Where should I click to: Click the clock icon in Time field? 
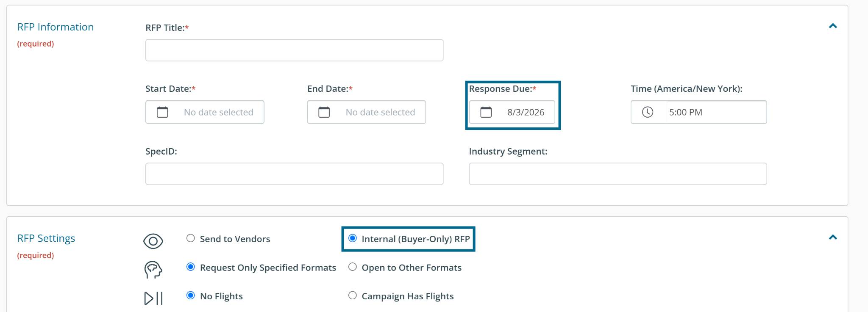pos(648,112)
